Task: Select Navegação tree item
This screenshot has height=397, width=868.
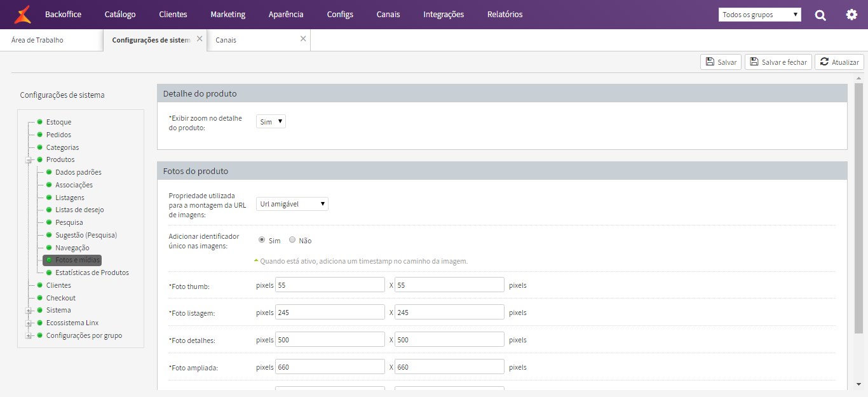Action: coord(72,248)
